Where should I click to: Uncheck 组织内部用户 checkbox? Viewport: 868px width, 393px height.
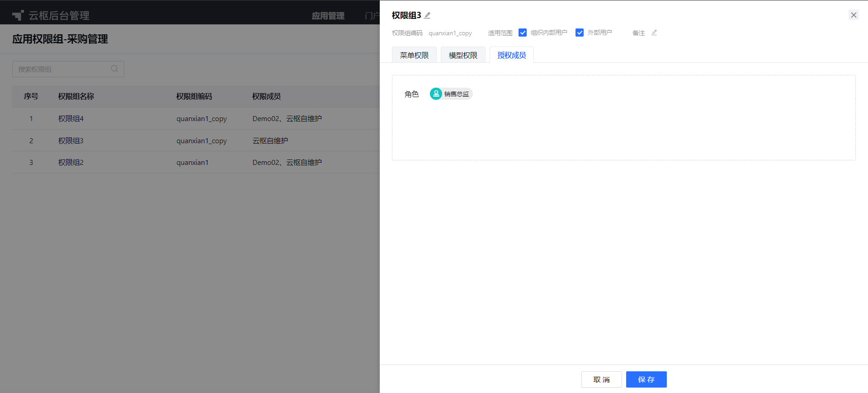tap(523, 33)
